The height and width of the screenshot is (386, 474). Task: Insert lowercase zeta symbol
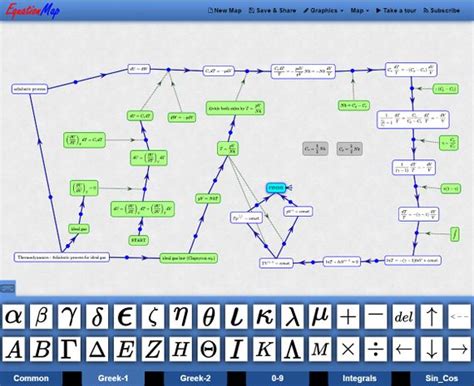(153, 316)
